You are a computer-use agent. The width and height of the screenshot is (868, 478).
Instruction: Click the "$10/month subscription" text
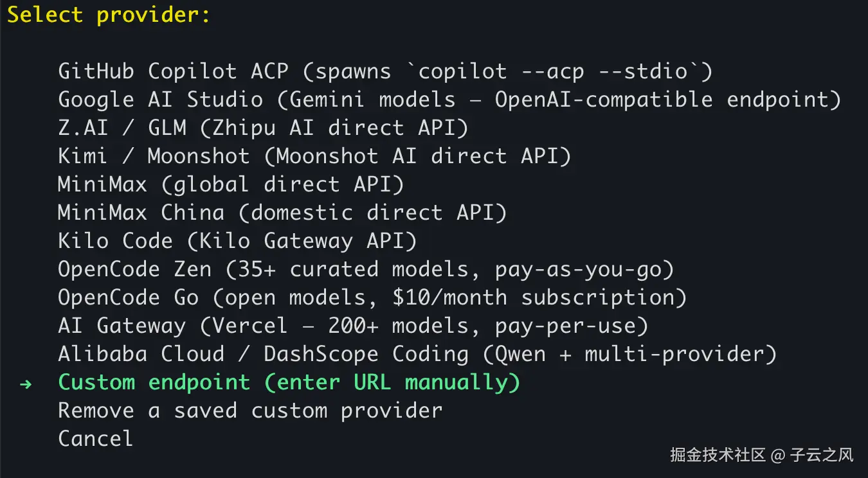coord(597,297)
